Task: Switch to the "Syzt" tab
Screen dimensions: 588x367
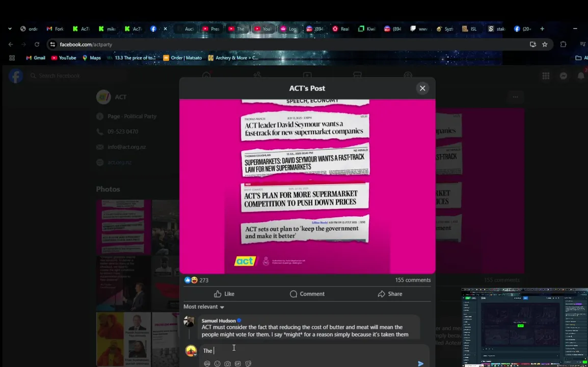Action: point(445,29)
